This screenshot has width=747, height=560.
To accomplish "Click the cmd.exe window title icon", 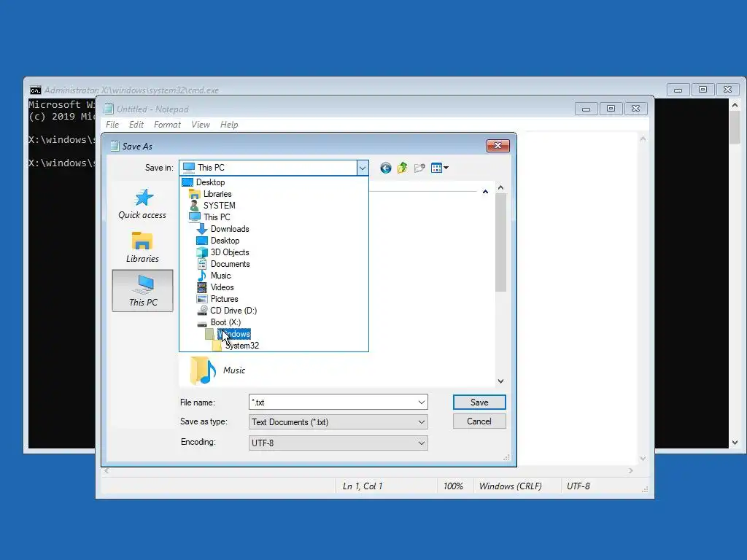I will tap(35, 90).
